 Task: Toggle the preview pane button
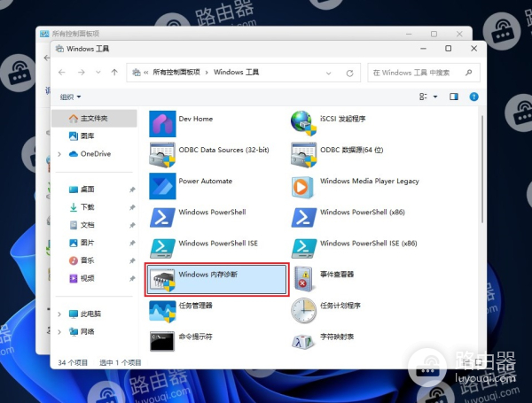tap(454, 97)
